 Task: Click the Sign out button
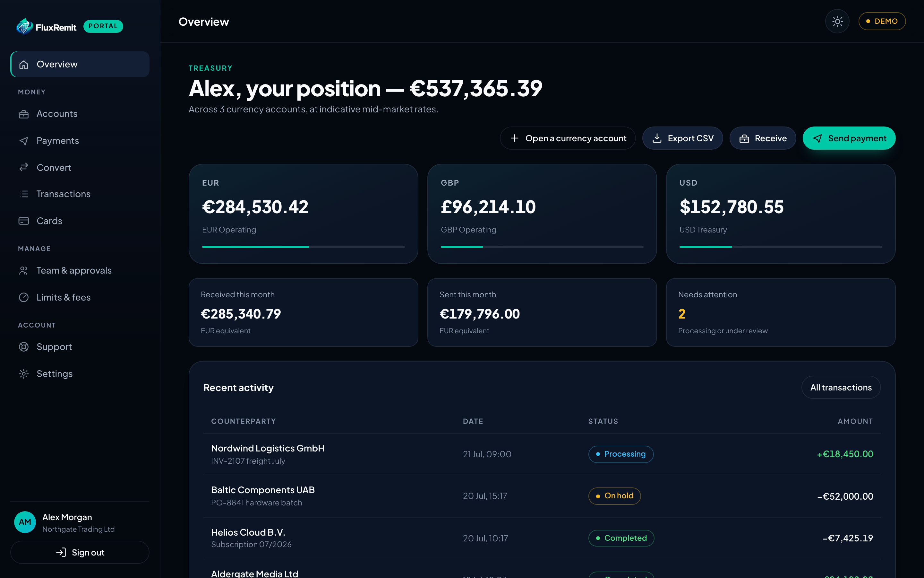(x=80, y=552)
